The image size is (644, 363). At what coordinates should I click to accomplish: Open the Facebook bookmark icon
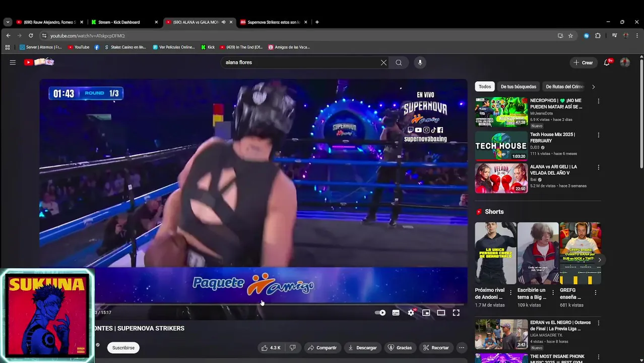pyautogui.click(x=97, y=47)
